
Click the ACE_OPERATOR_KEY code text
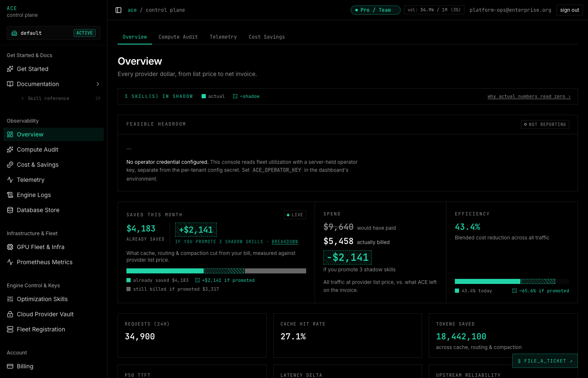pyautogui.click(x=277, y=170)
